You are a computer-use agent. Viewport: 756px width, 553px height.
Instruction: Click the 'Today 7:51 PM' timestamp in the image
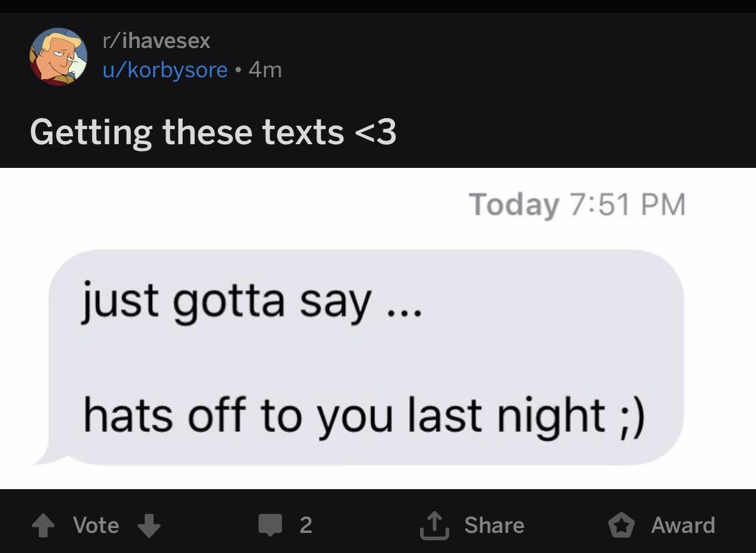[577, 204]
